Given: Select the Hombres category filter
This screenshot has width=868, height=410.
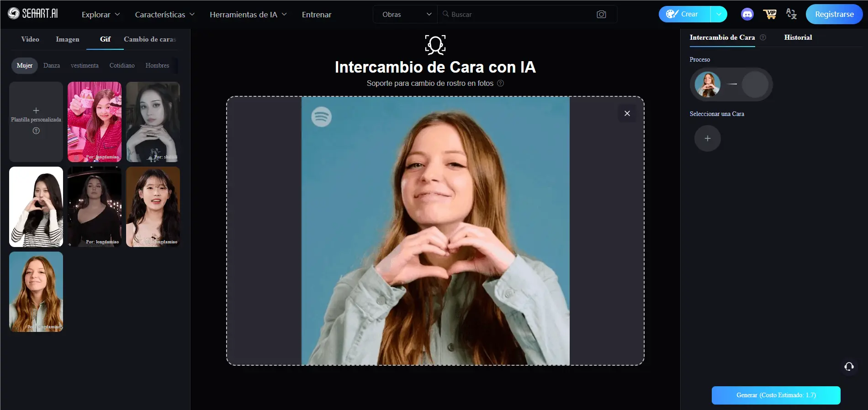Looking at the screenshot, I should tap(157, 65).
